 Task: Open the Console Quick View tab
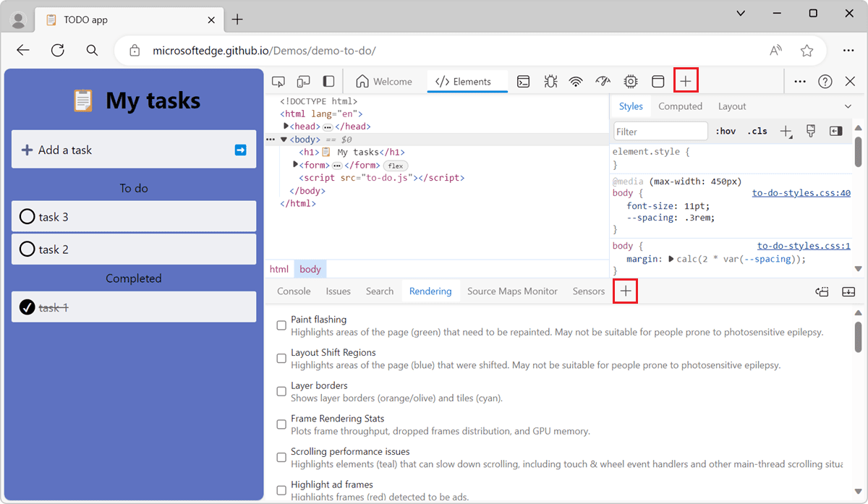point(294,291)
